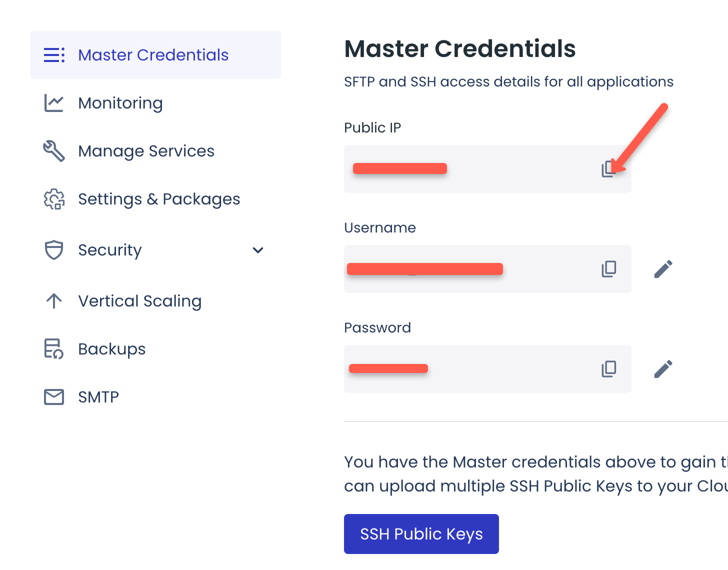Select the Username input field

click(475, 269)
